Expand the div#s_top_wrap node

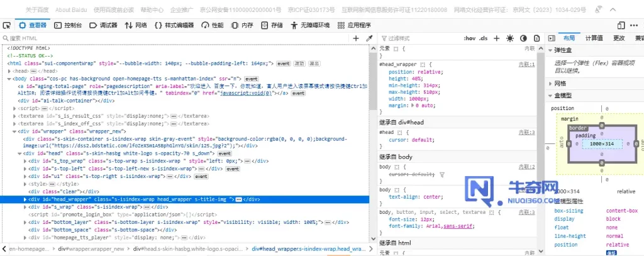coord(25,161)
